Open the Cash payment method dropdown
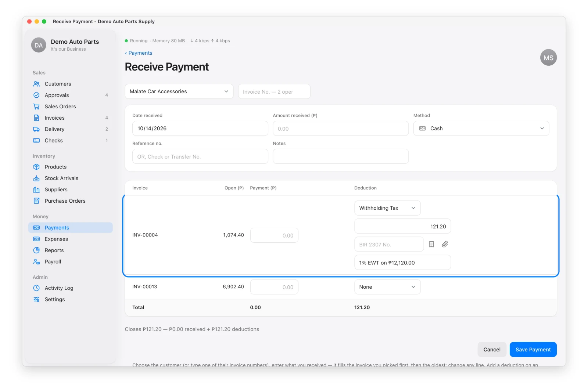The width and height of the screenshot is (588, 383). 481,129
